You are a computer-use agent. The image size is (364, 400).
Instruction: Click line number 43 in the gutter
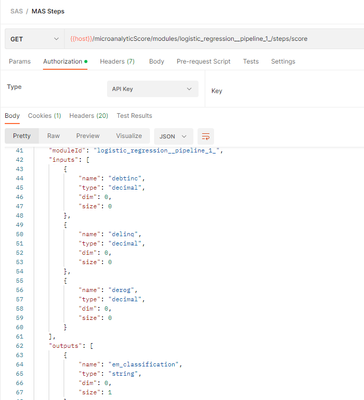coord(20,169)
